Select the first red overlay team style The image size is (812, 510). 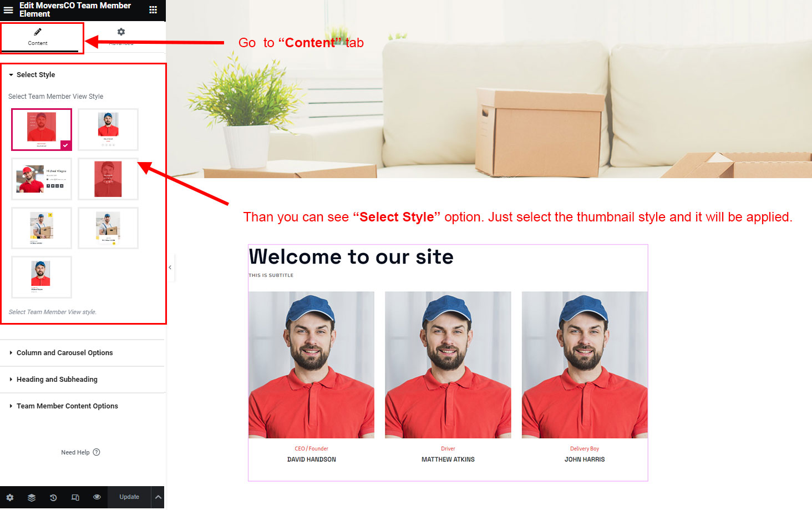point(42,129)
